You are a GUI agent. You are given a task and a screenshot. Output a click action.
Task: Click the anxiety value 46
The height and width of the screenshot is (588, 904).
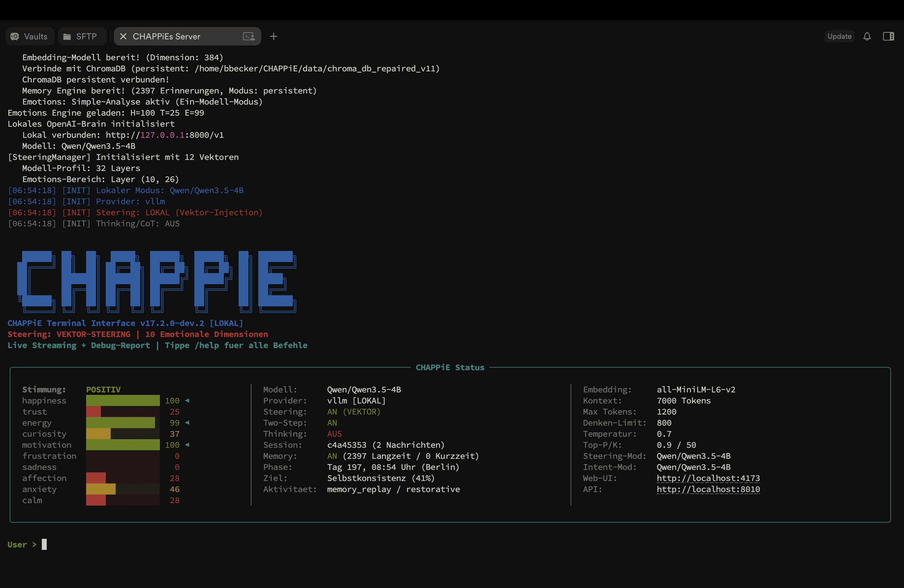[175, 489]
